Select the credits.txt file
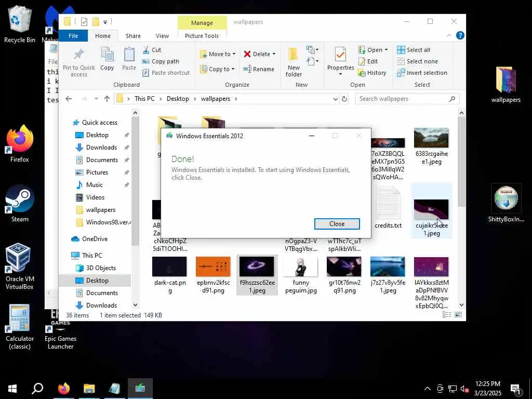The width and height of the screenshot is (532, 399). click(388, 208)
